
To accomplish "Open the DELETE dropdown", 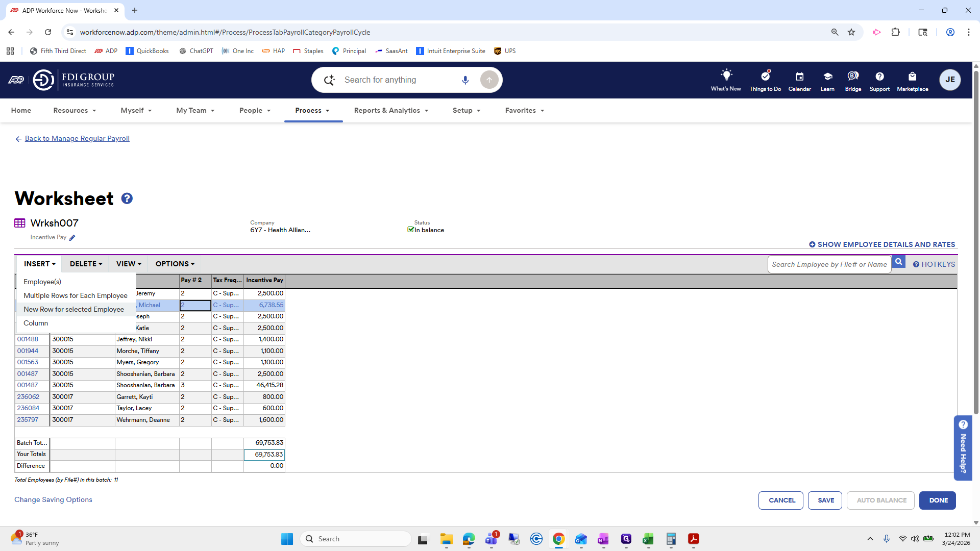I will coord(85,264).
